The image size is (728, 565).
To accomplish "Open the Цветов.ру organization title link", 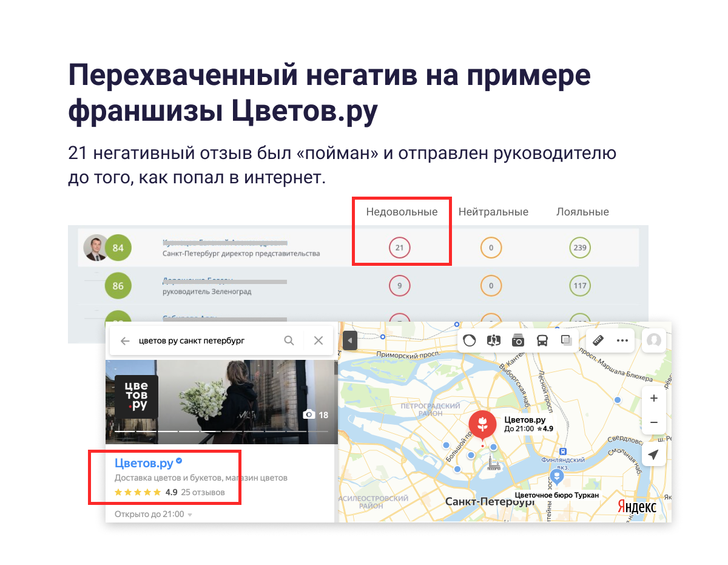I will 144,462.
